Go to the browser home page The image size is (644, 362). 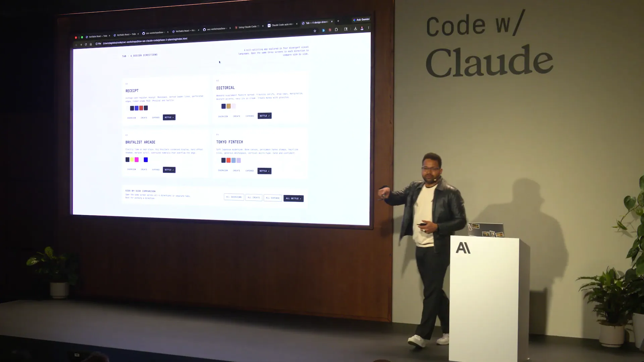91,44
